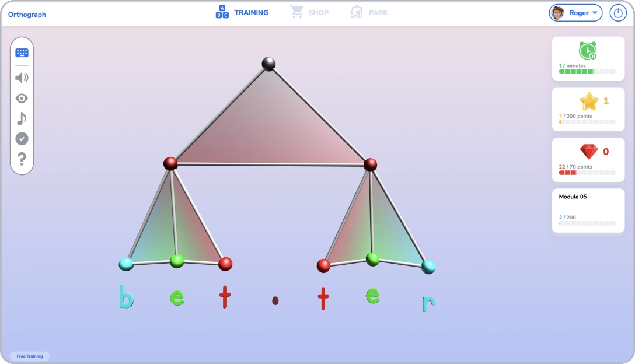Screen dimensions: 635x364
Task: Click the gold star icon
Action: pos(589,101)
